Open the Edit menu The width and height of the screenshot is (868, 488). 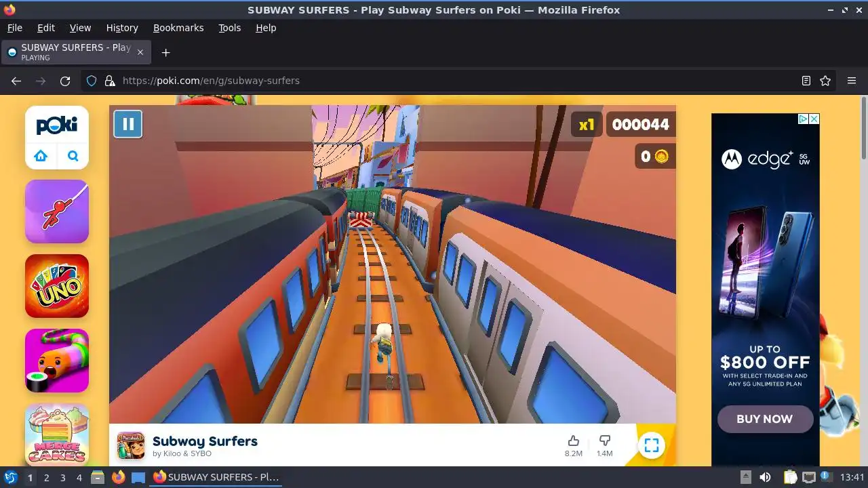coord(46,28)
